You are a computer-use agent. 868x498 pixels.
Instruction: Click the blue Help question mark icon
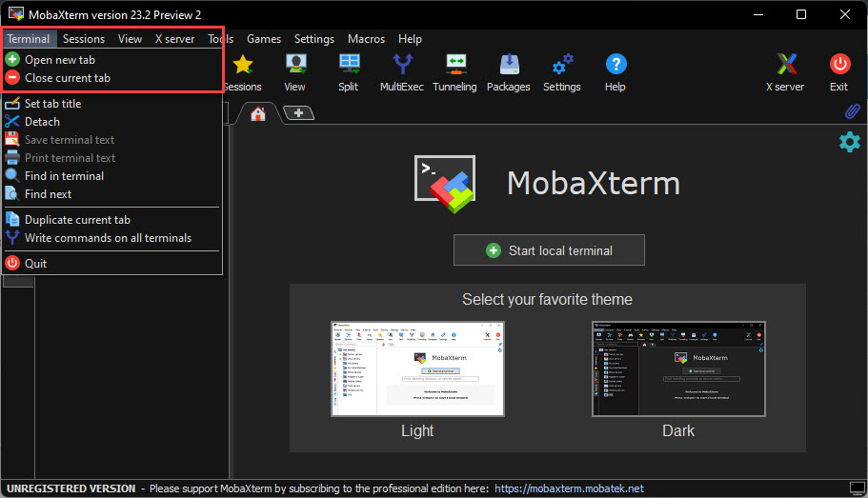(616, 64)
